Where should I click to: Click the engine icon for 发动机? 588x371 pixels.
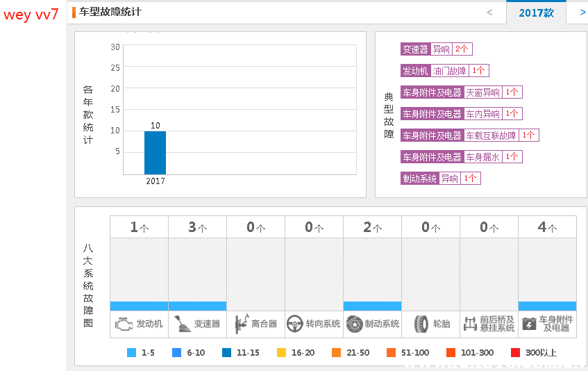coord(124,324)
